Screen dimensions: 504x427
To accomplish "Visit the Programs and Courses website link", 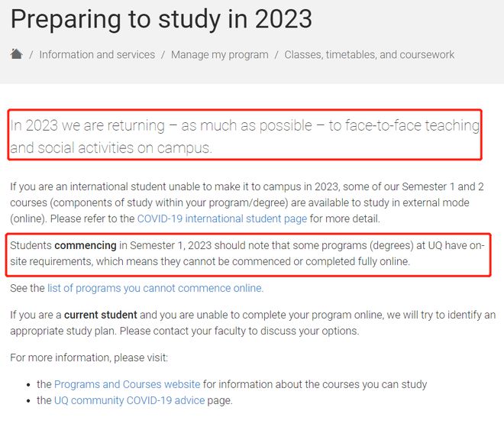I will click(128, 384).
